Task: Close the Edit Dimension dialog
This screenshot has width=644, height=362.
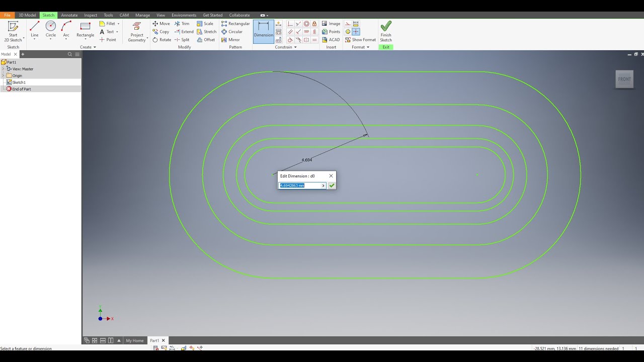Action: click(331, 176)
